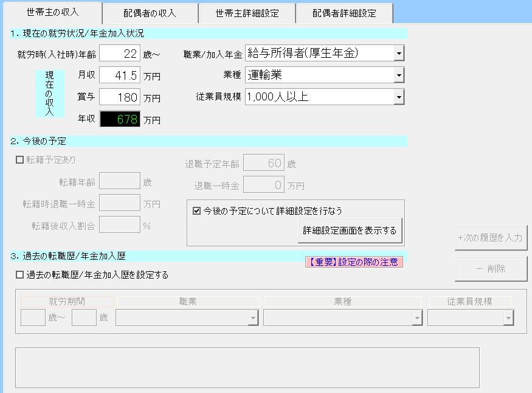
Task: Open the 職業/加入年金 dropdown
Action: (398, 54)
